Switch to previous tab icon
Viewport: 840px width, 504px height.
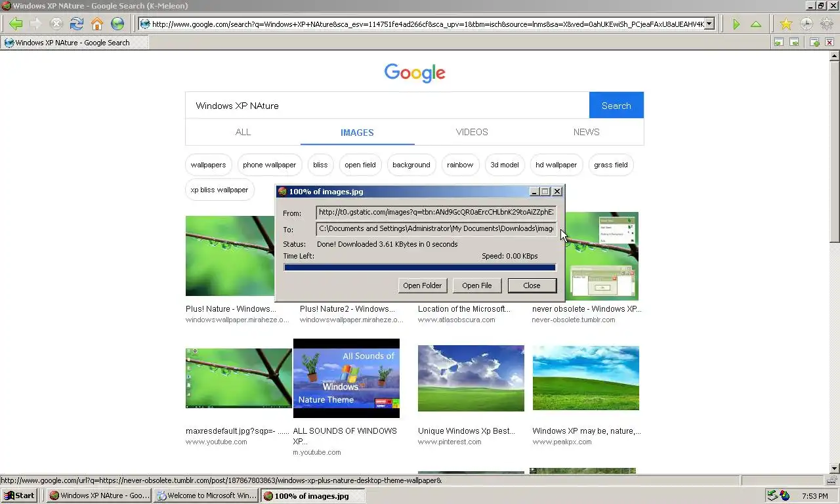[778, 42]
